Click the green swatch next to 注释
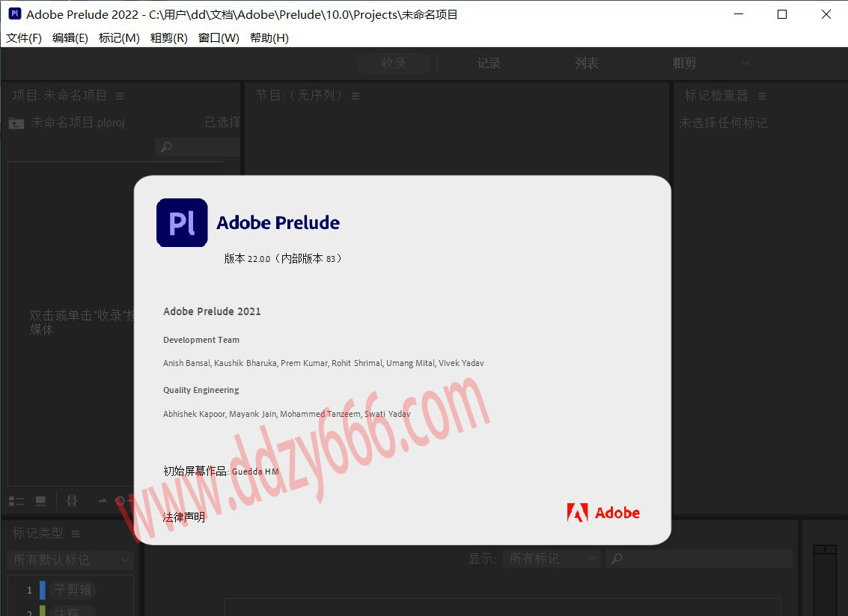This screenshot has height=616, width=848. 43,611
